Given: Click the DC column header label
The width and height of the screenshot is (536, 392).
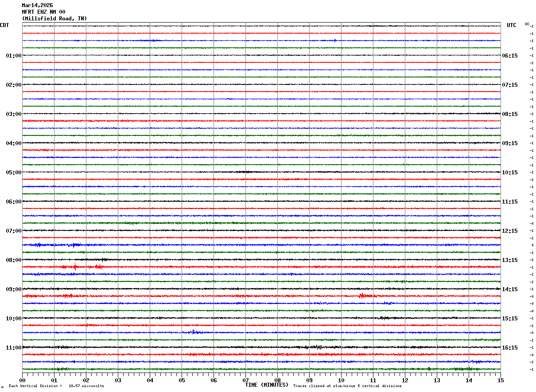Looking at the screenshot, I should [x=527, y=24].
